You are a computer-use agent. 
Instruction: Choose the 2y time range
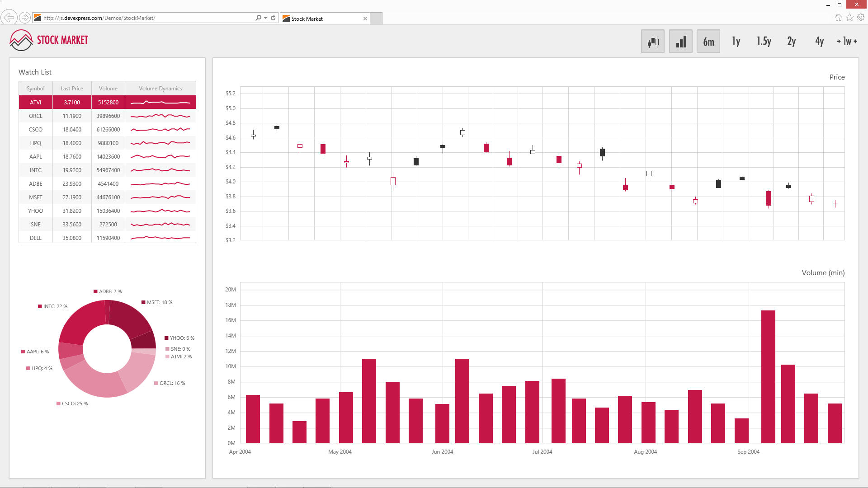791,42
